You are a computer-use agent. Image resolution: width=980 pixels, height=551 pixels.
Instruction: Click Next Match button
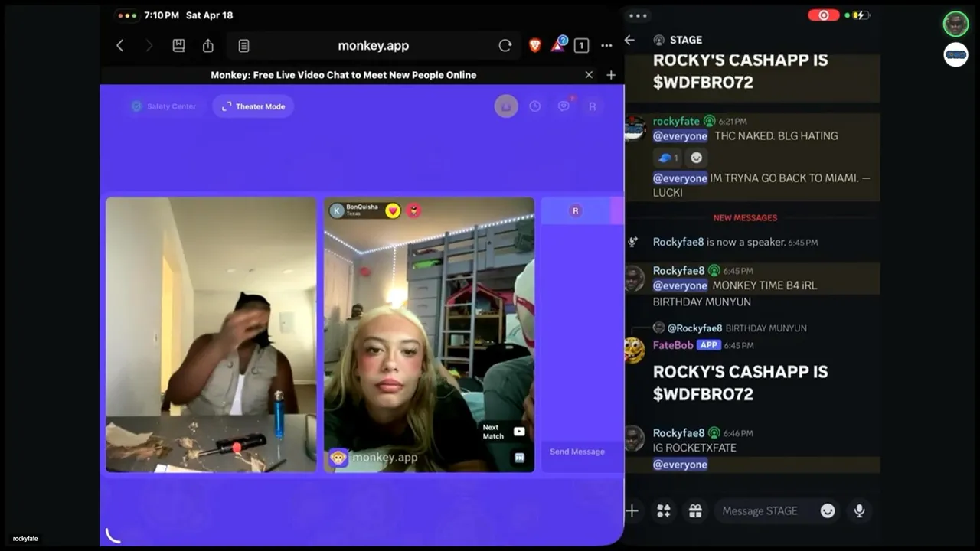(x=504, y=432)
